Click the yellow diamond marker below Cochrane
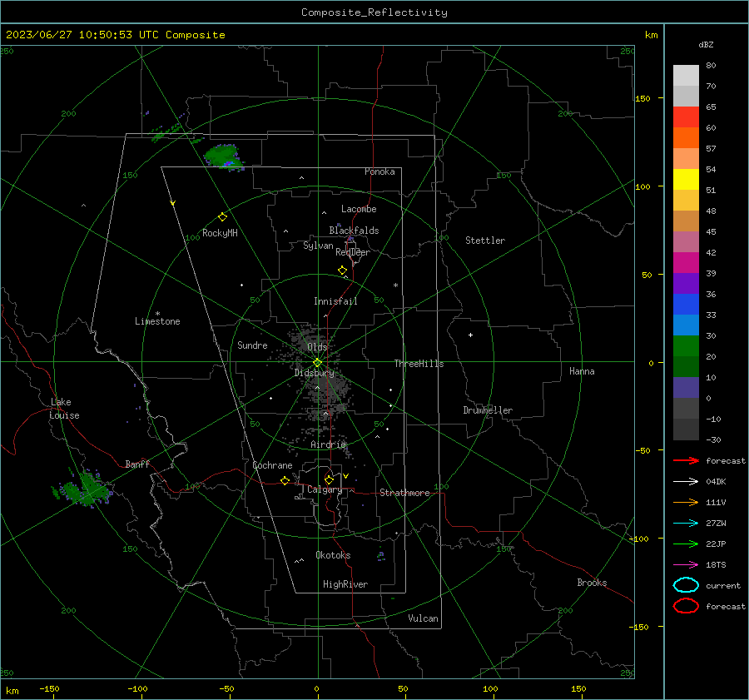749x700 pixels. [285, 480]
